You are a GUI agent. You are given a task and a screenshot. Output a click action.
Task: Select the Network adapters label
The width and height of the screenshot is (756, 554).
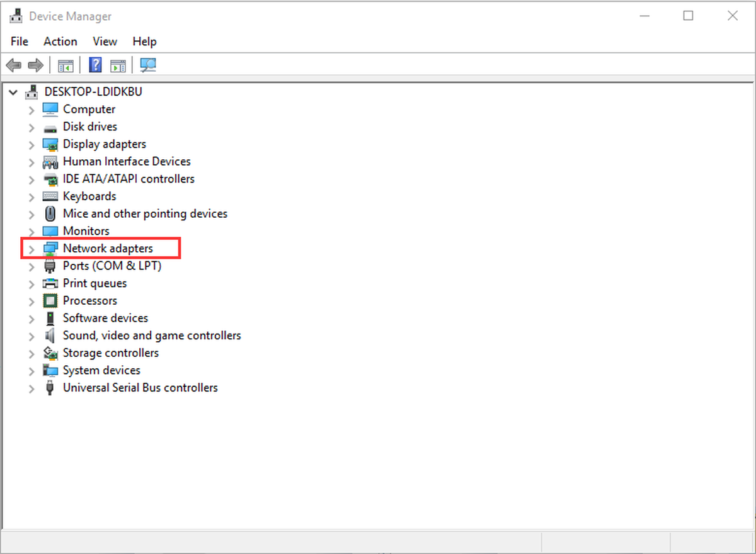coord(108,249)
